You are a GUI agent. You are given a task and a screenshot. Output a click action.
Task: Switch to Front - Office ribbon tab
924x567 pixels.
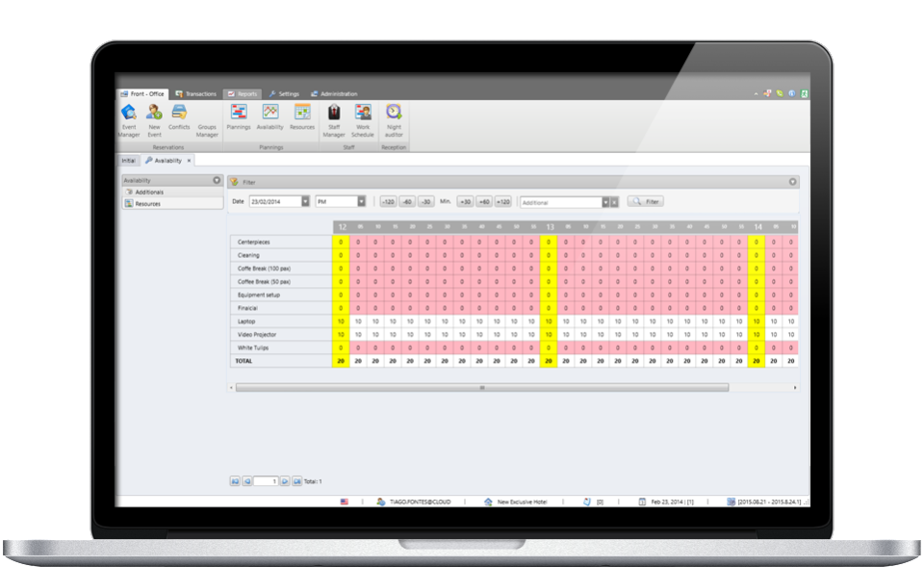point(142,93)
